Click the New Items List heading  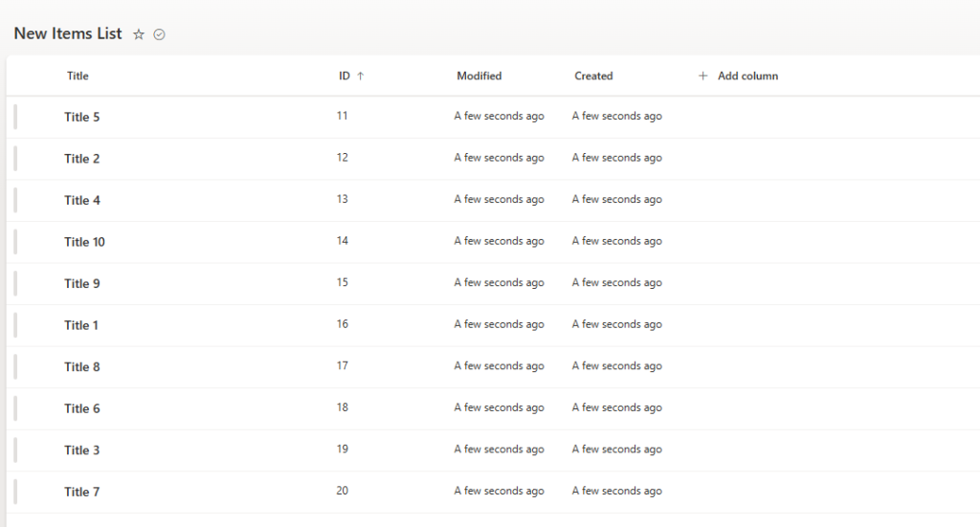point(68,33)
